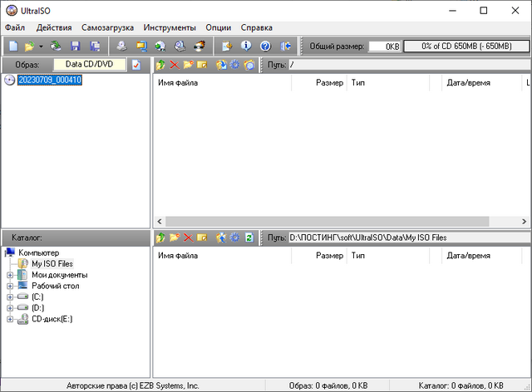Open the dropdown arrow next to Open icon
The width and height of the screenshot is (532, 392).
point(41,47)
